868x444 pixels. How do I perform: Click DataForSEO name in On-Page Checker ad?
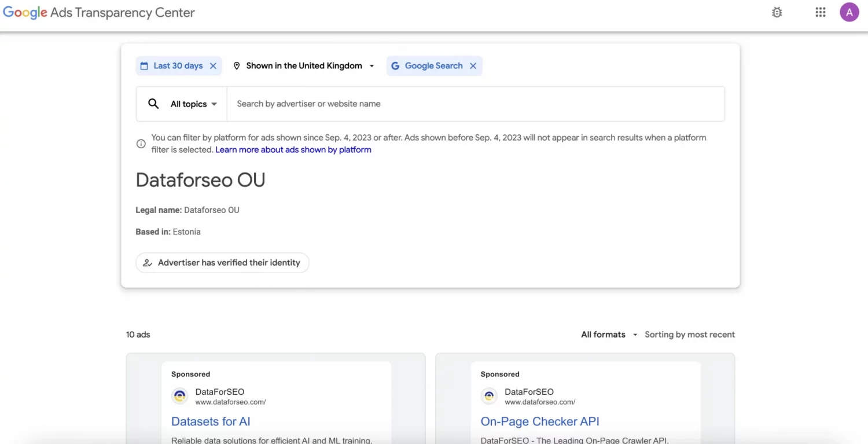click(x=529, y=392)
